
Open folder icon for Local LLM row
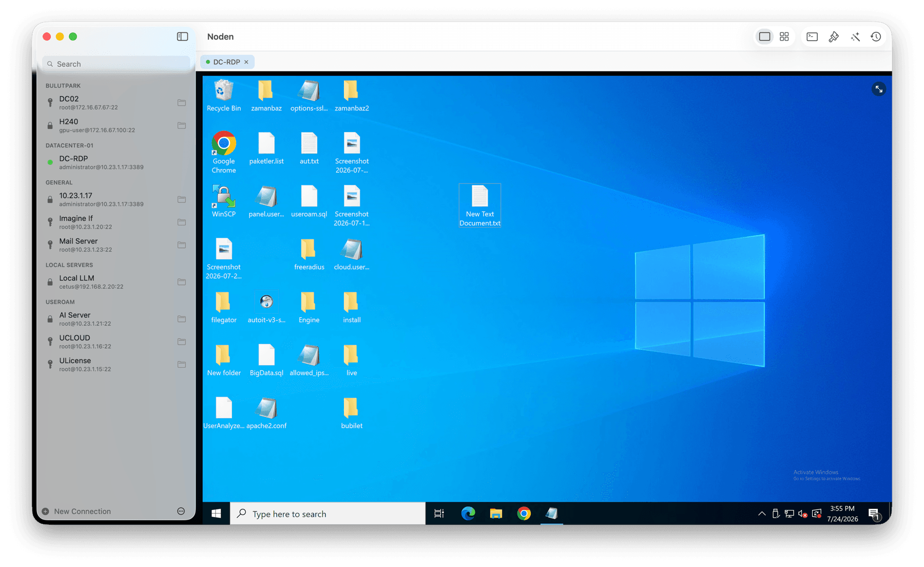click(x=182, y=282)
